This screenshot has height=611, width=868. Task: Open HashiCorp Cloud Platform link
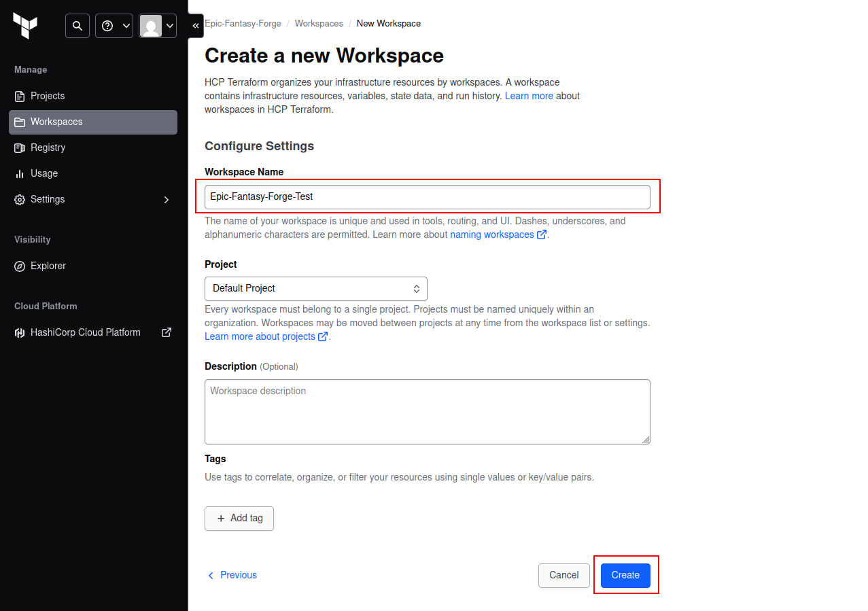(93, 332)
